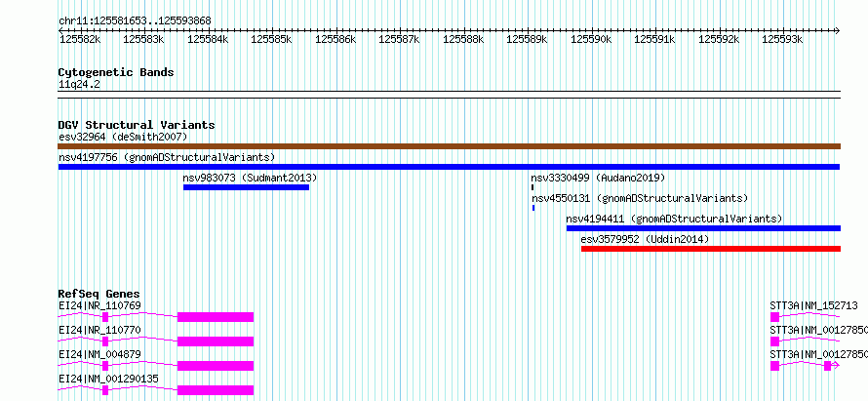
Task: Open the EI24|NM_004879 transcript label
Action: 99,354
